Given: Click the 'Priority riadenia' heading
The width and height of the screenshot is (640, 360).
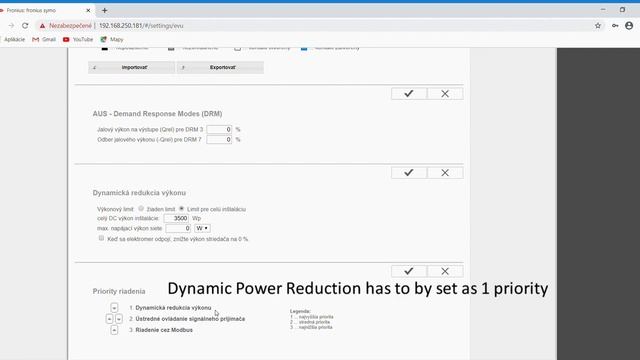Looking at the screenshot, I should (119, 291).
